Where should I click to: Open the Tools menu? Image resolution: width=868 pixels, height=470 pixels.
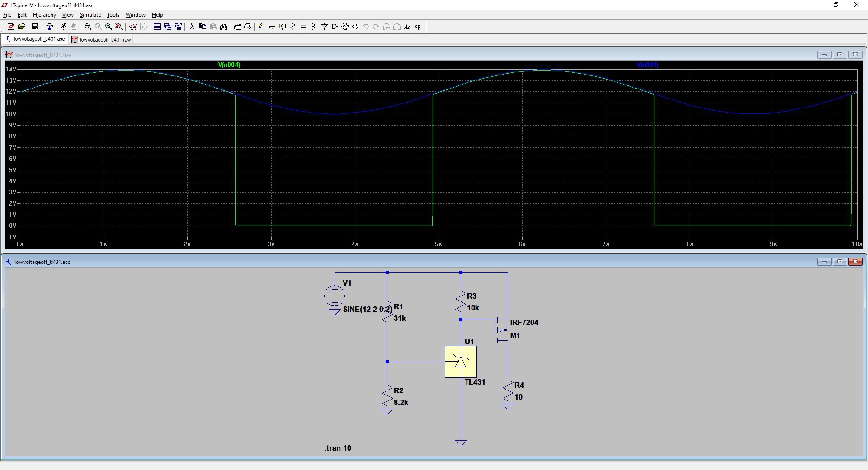click(x=113, y=15)
